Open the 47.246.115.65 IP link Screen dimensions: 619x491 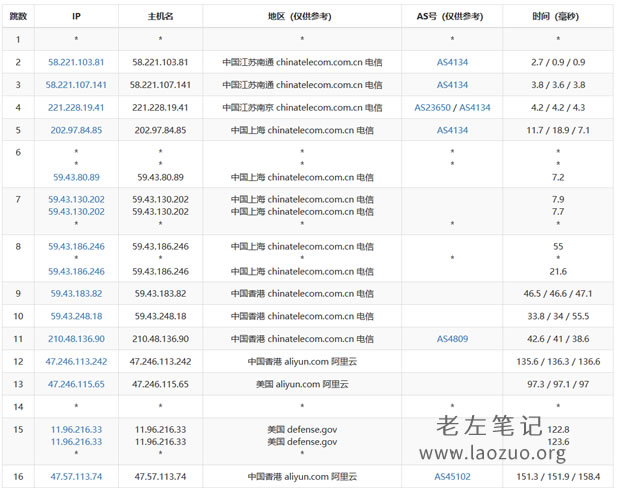(76, 384)
